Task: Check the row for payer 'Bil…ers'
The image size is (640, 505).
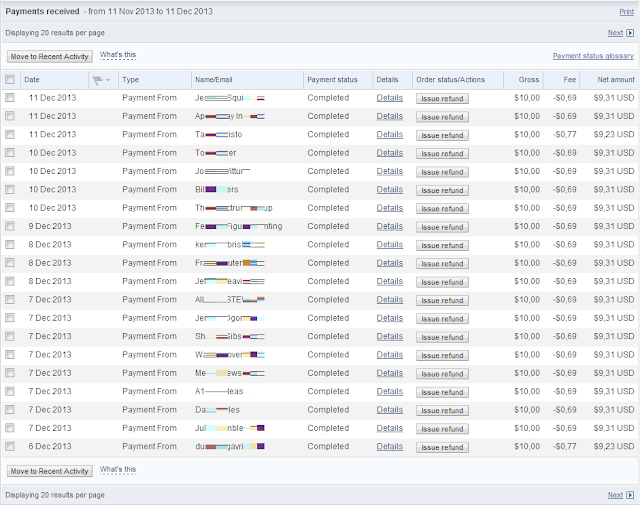Action: point(10,189)
